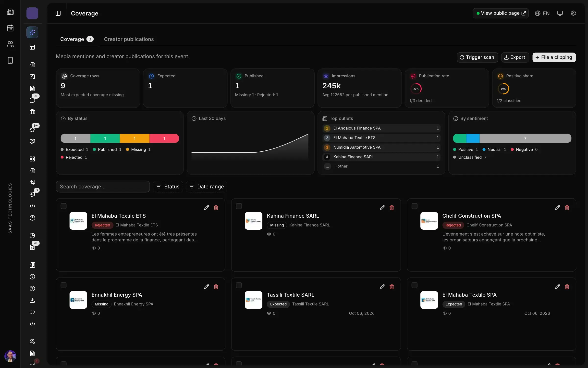
Task: Open the Date range filter dropdown
Action: [207, 187]
